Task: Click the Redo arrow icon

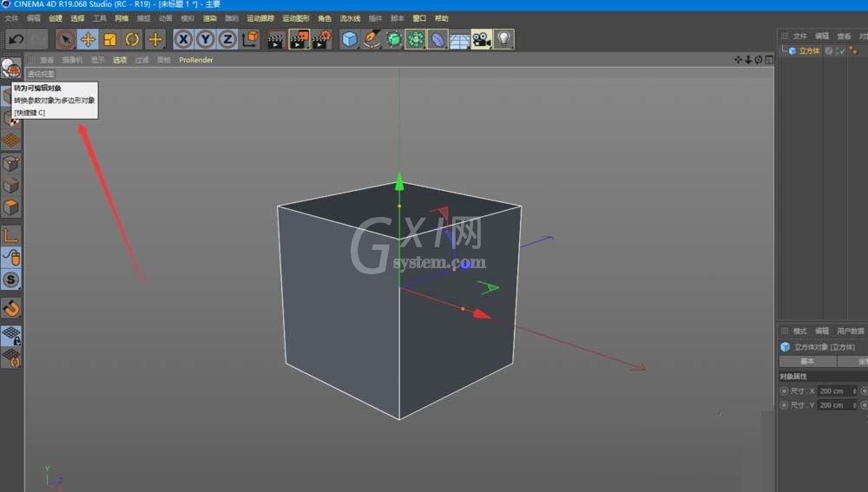Action: coord(37,39)
